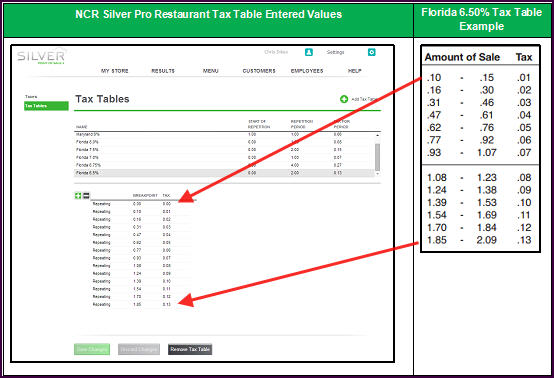Go to the EMPLOYEES menu

(x=307, y=71)
